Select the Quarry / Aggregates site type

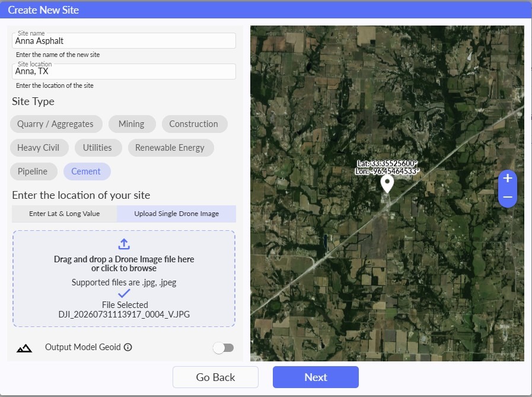click(x=56, y=124)
